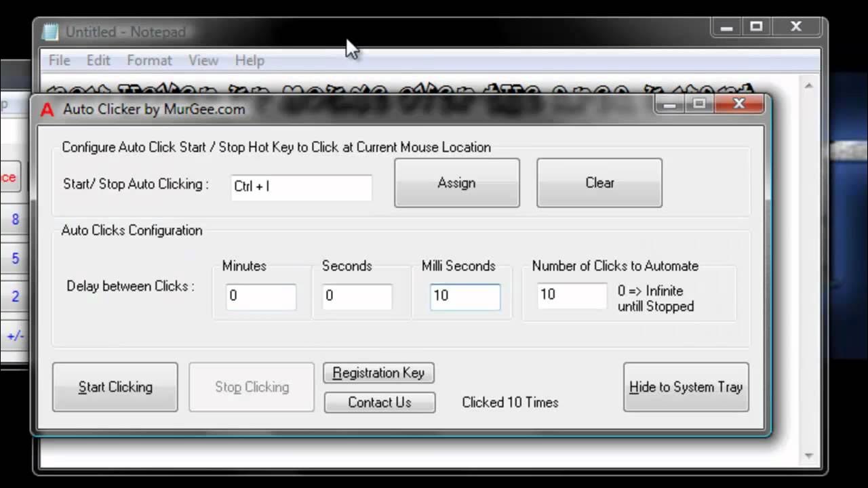Click Notepad scrollbar down arrow

[808, 455]
